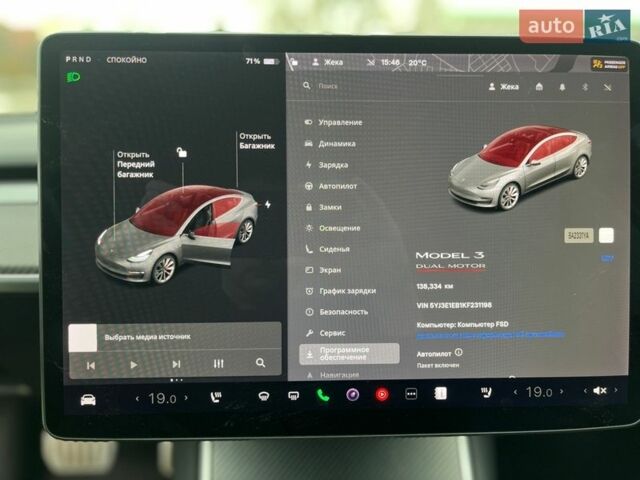This screenshot has width=640, height=480.
Task: Open the media equalizer settings icon
Action: pos(218,364)
